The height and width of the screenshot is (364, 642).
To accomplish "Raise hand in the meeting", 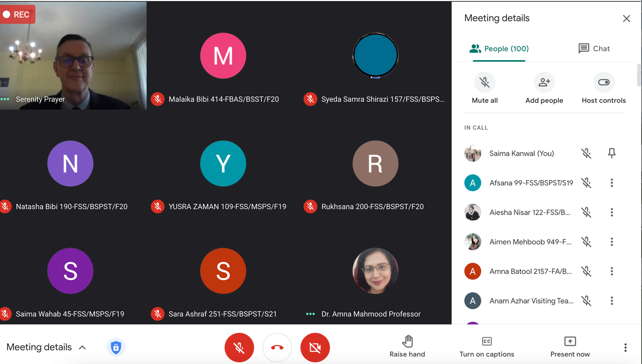I will coord(407,347).
